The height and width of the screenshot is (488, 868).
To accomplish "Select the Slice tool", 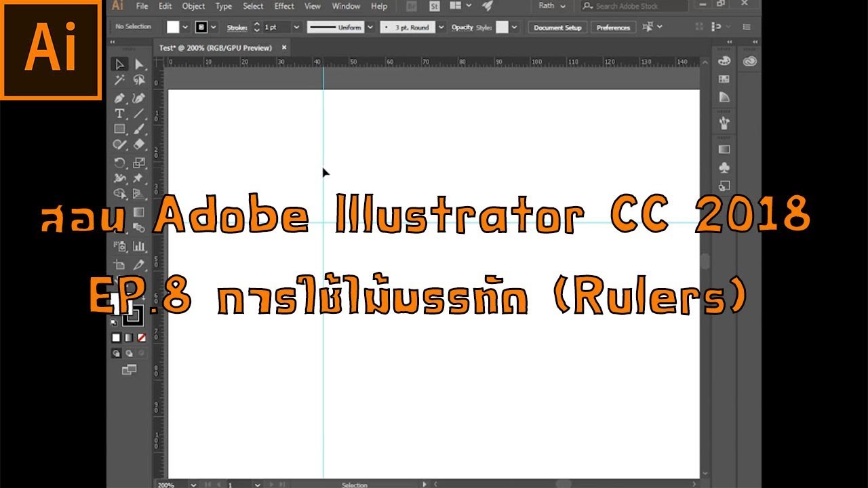I will click(x=139, y=264).
